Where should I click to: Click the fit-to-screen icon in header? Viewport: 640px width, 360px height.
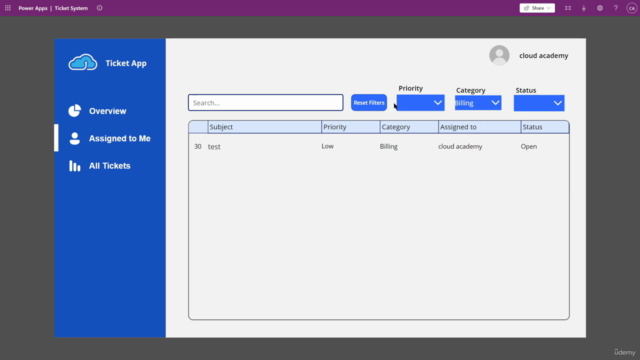coord(568,8)
